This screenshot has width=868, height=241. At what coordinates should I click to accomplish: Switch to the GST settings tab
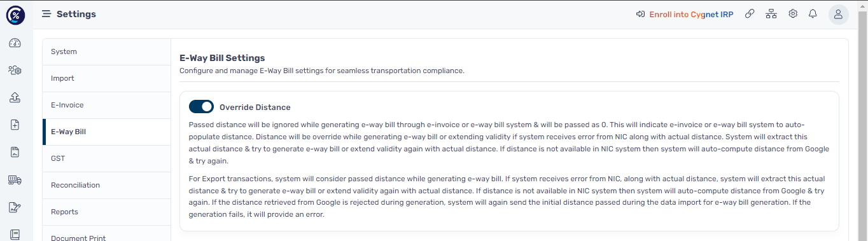point(107,158)
